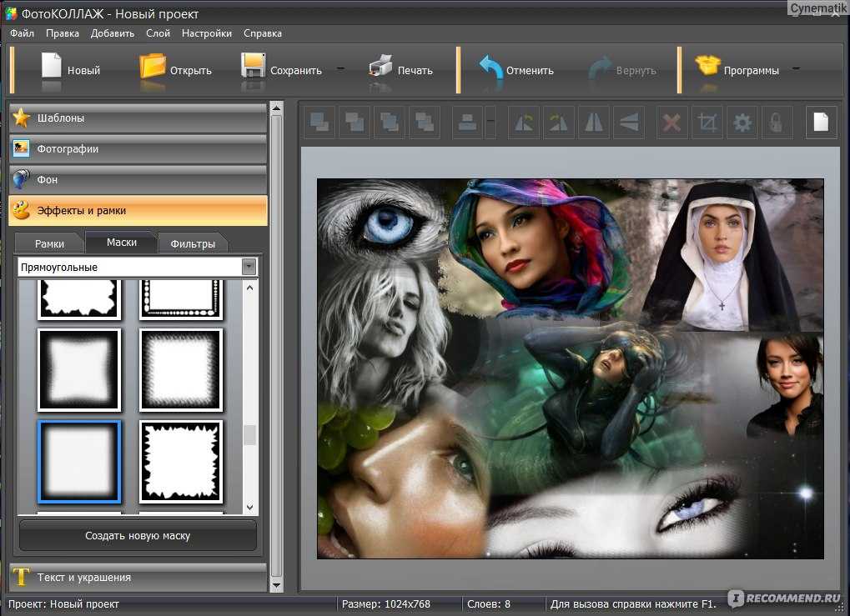Flip layer horizontally using mirror icon
The height and width of the screenshot is (616, 850).
coord(594,123)
